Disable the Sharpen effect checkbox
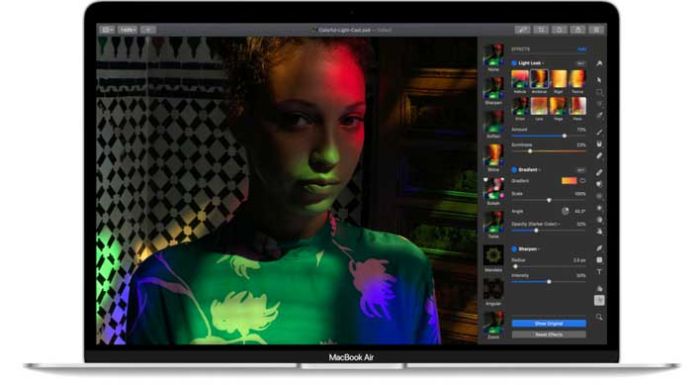Image resolution: width=700 pixels, height=385 pixels. (514, 249)
